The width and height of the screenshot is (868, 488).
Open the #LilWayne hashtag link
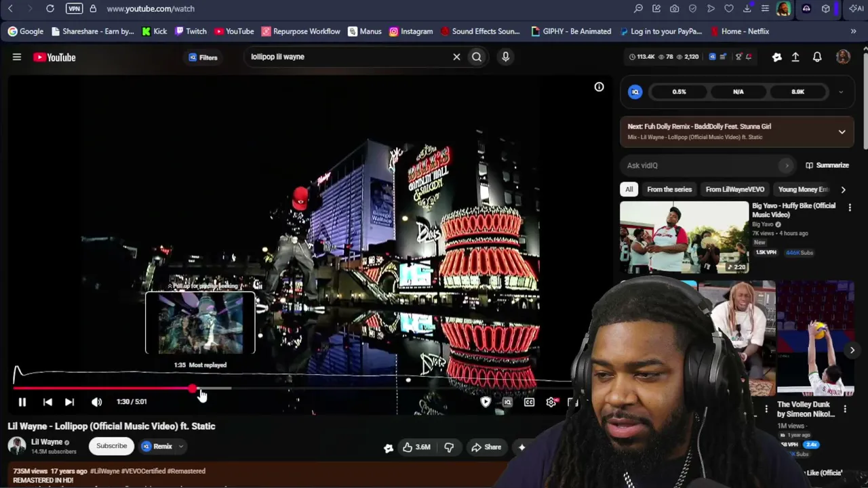106,471
